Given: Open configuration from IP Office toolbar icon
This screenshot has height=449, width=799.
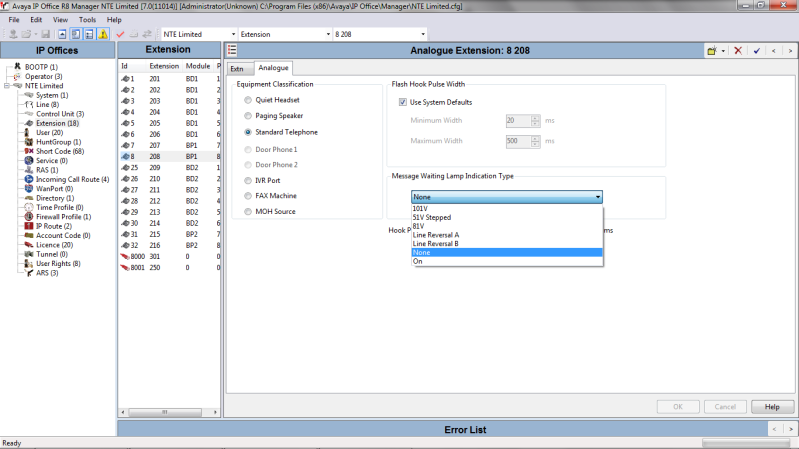Looking at the screenshot, I should click(13, 34).
